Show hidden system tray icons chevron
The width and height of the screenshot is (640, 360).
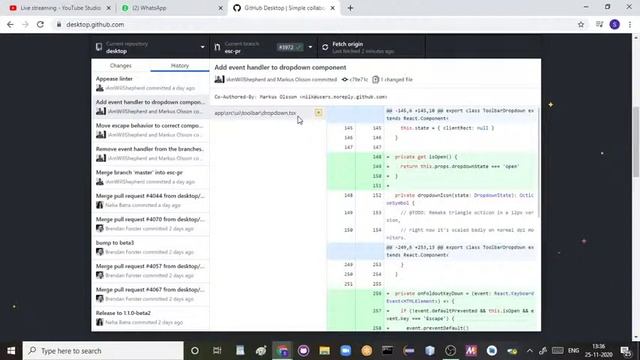[x=529, y=351]
